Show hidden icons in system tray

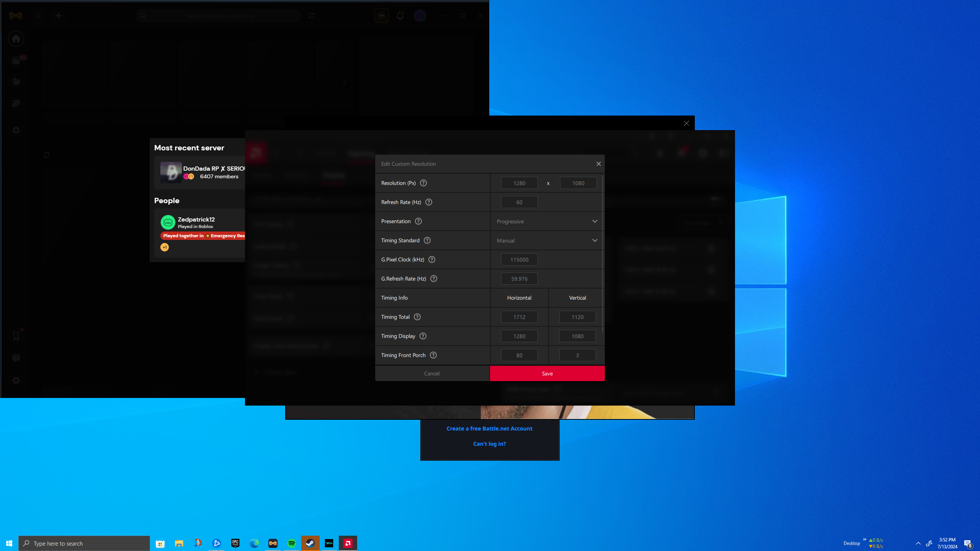[918, 543]
